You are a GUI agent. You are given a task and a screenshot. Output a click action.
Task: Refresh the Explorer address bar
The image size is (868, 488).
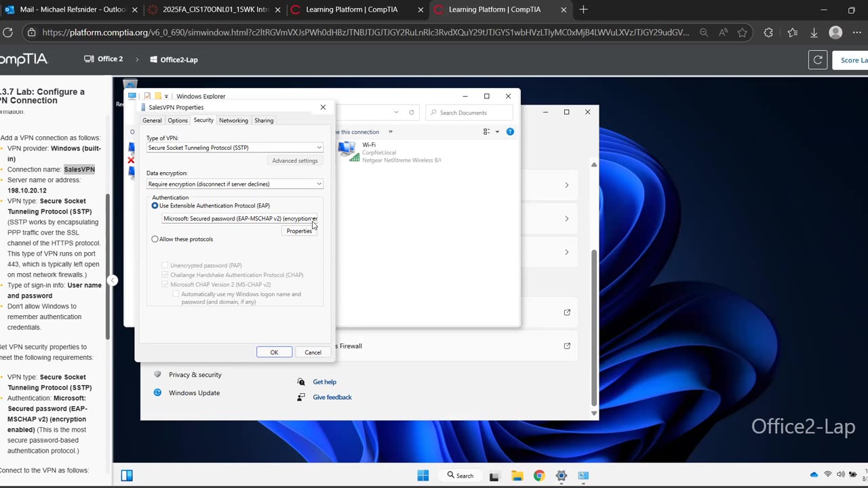point(411,113)
